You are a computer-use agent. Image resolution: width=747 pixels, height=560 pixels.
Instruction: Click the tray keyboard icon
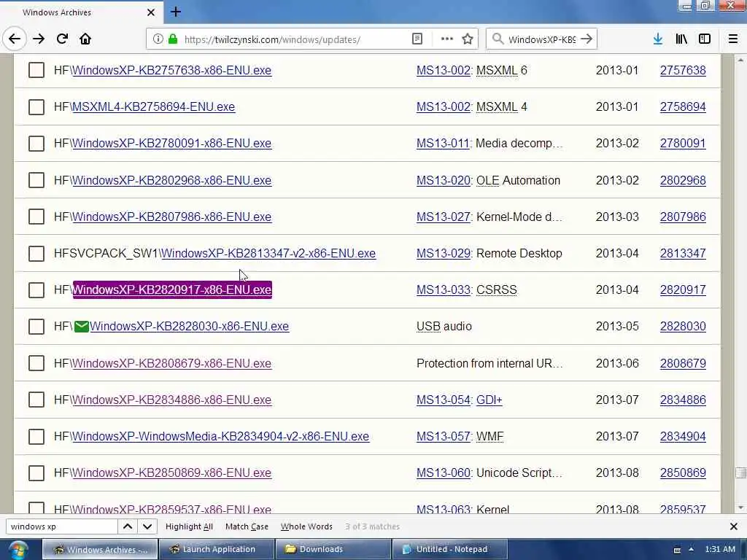[677, 550]
